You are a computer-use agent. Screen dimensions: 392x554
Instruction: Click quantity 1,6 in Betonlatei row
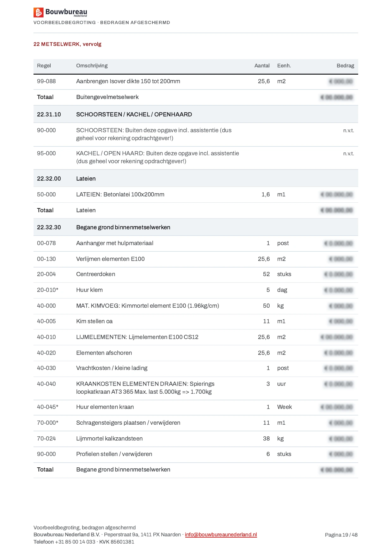[266, 194]
